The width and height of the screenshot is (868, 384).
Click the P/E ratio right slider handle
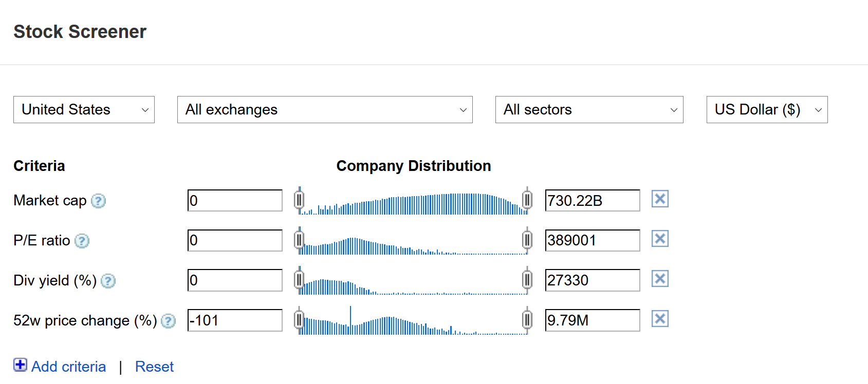click(x=527, y=239)
